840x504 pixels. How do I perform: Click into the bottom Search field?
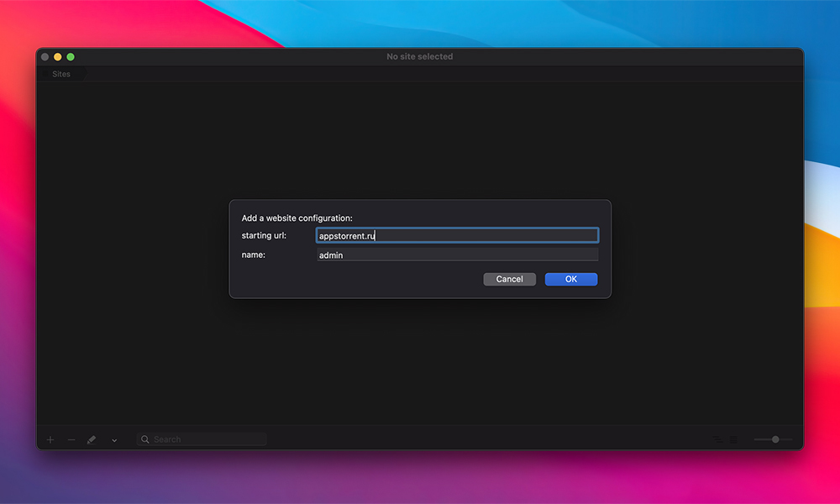[x=207, y=439]
